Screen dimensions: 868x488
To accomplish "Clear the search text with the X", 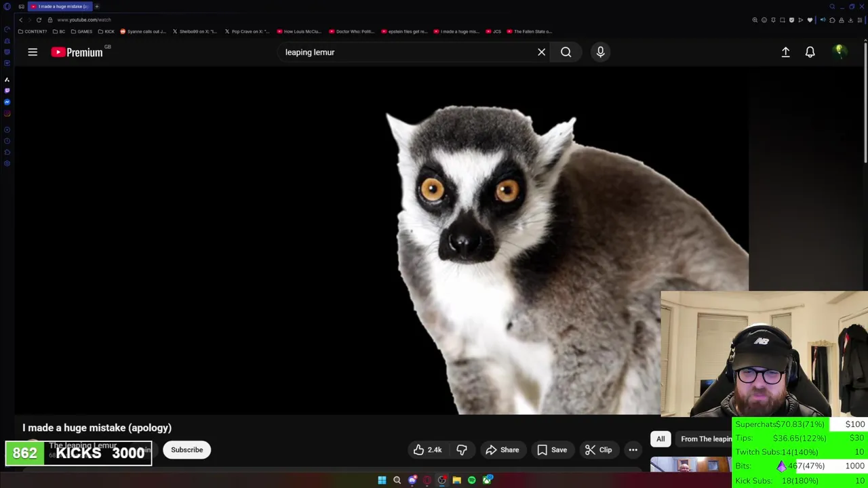I will coord(541,52).
